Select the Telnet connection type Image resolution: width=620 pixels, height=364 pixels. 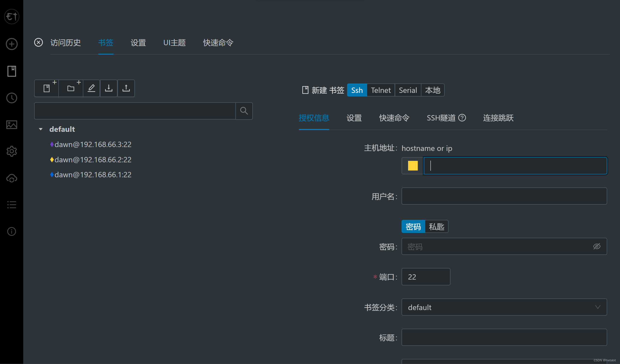381,90
